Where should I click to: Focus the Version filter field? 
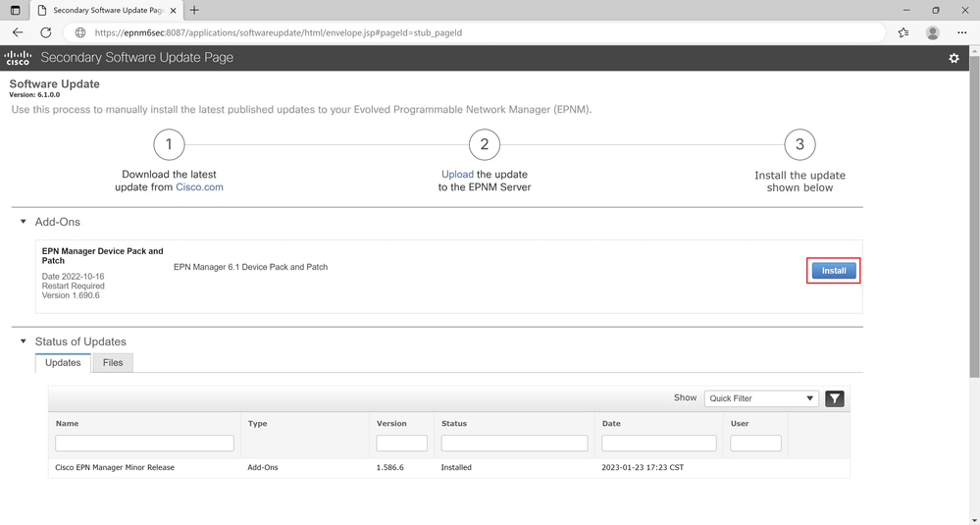click(x=402, y=444)
